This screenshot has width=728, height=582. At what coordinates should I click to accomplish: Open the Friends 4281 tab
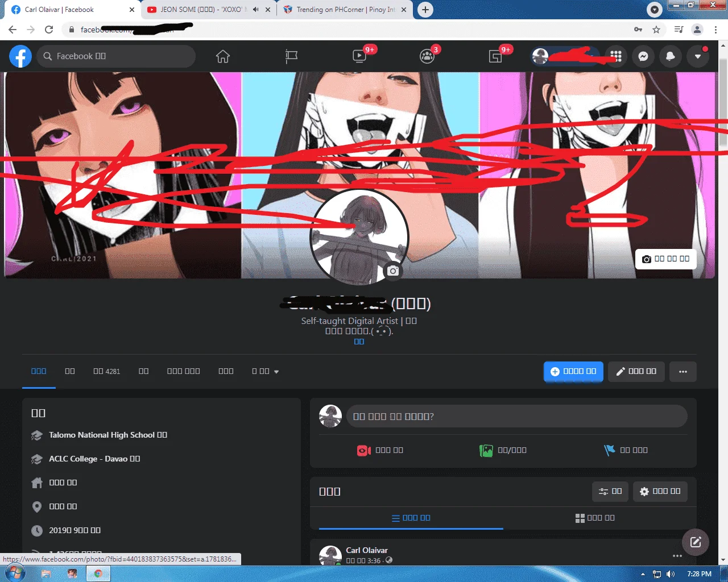point(107,371)
